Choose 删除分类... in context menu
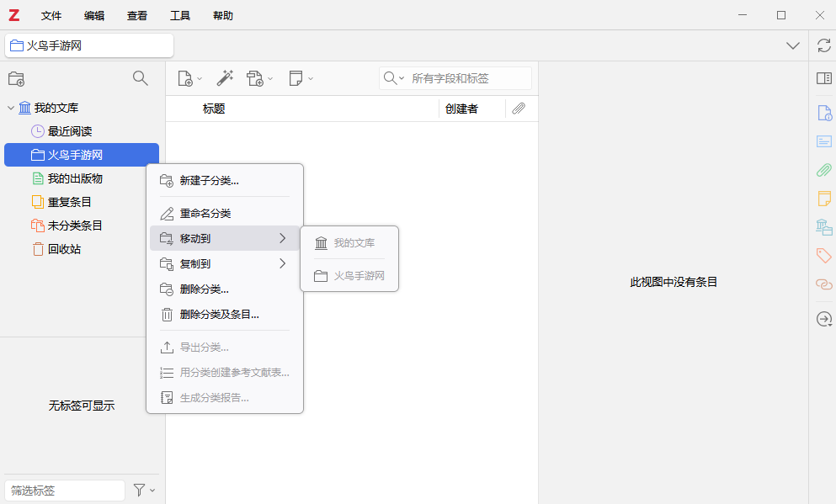Viewport: 836px width, 504px height. coord(225,289)
